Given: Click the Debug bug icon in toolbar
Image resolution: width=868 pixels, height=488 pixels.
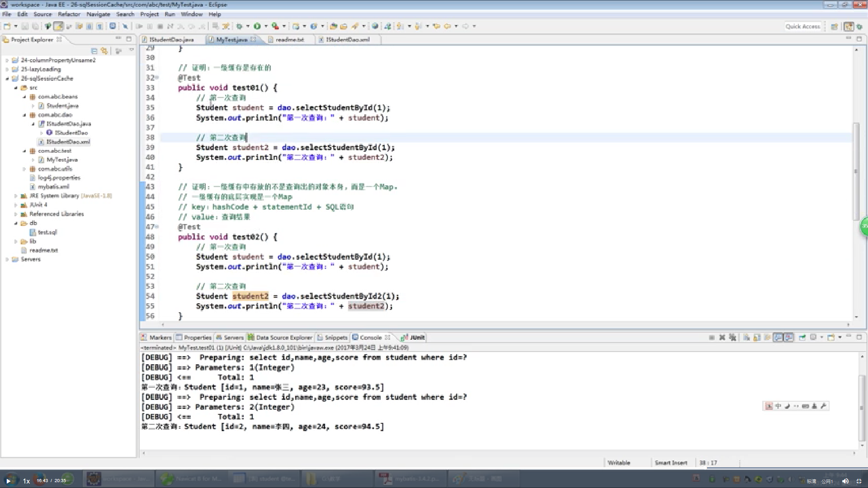Looking at the screenshot, I should [x=240, y=26].
